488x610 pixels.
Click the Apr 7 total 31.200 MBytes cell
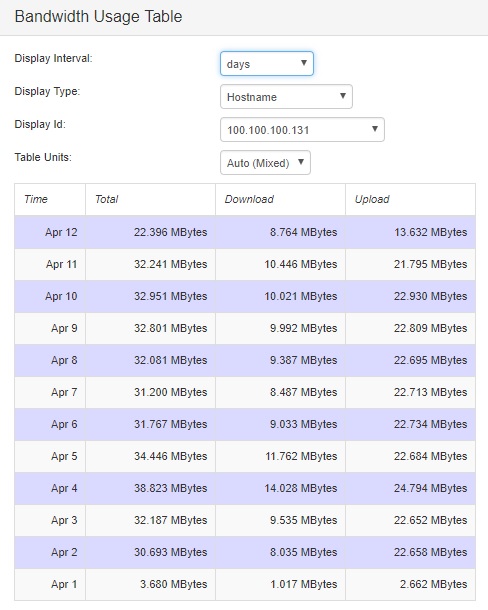[150, 392]
